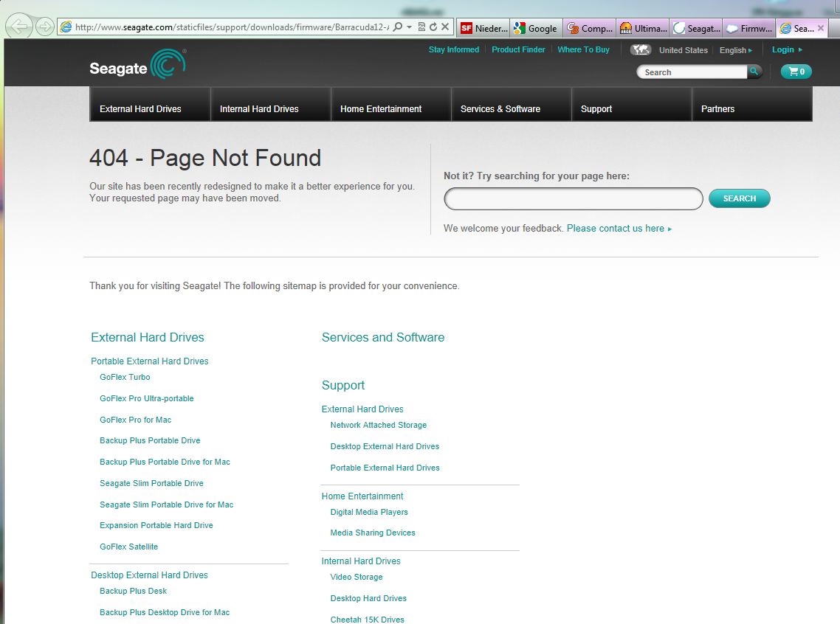Click Please contact us here link
This screenshot has height=624, width=840.
(619, 229)
